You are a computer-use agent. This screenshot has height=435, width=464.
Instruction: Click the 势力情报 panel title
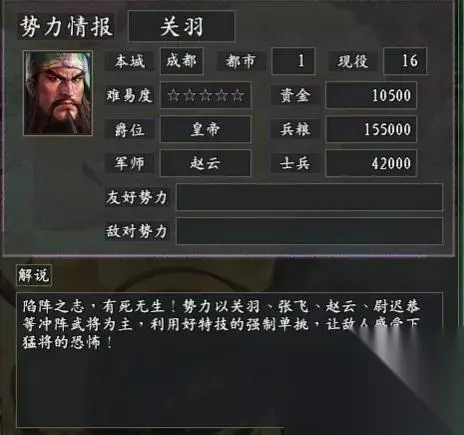[66, 26]
